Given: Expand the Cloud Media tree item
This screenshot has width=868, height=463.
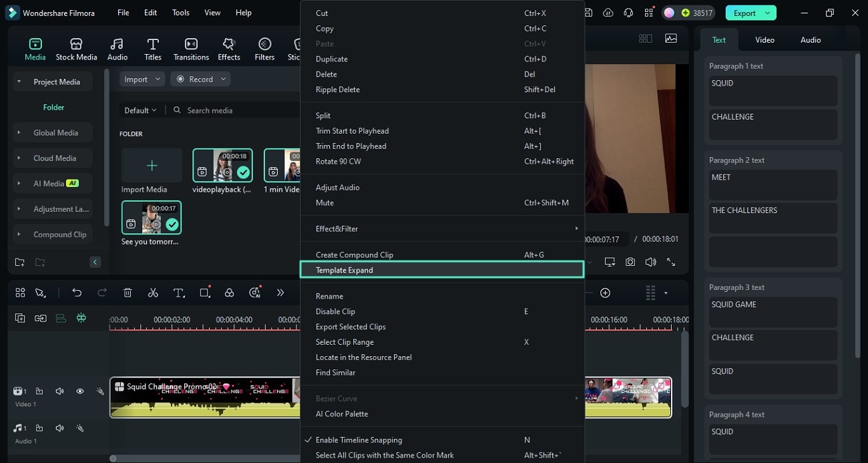Looking at the screenshot, I should pos(19,158).
